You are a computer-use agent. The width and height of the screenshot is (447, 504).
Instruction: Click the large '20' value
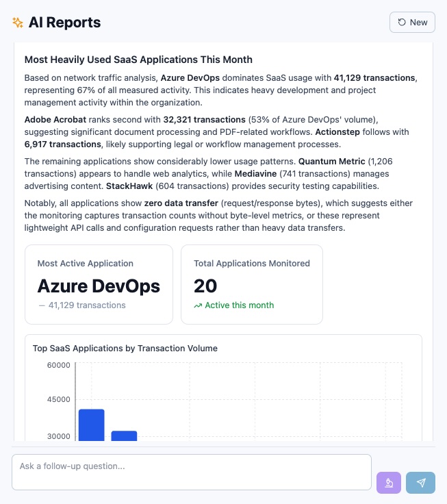tap(205, 286)
